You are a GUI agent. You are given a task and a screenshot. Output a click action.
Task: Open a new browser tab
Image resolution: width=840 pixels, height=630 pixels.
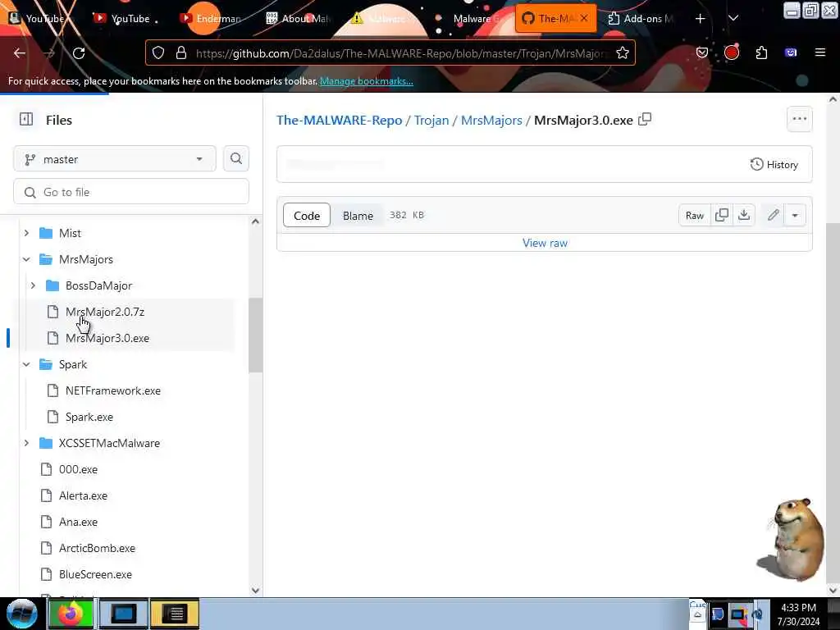coord(701,19)
